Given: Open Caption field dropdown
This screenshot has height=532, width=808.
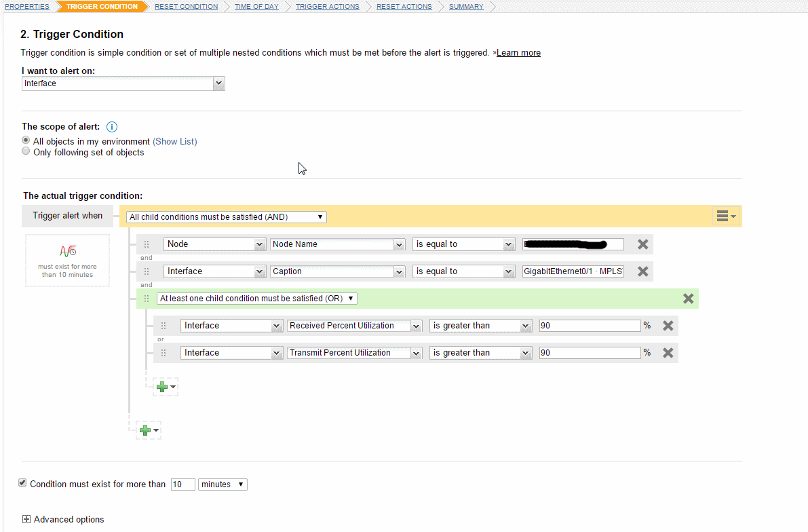Looking at the screenshot, I should click(338, 271).
